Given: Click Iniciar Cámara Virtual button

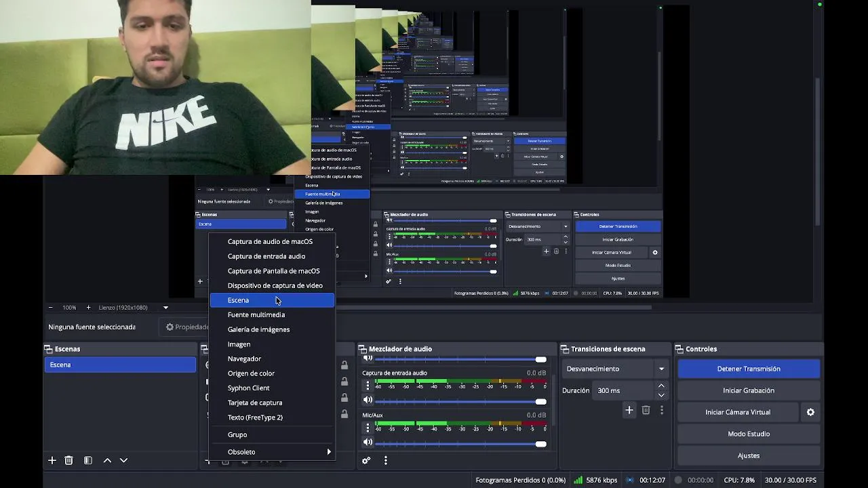Looking at the screenshot, I should pyautogui.click(x=738, y=412).
